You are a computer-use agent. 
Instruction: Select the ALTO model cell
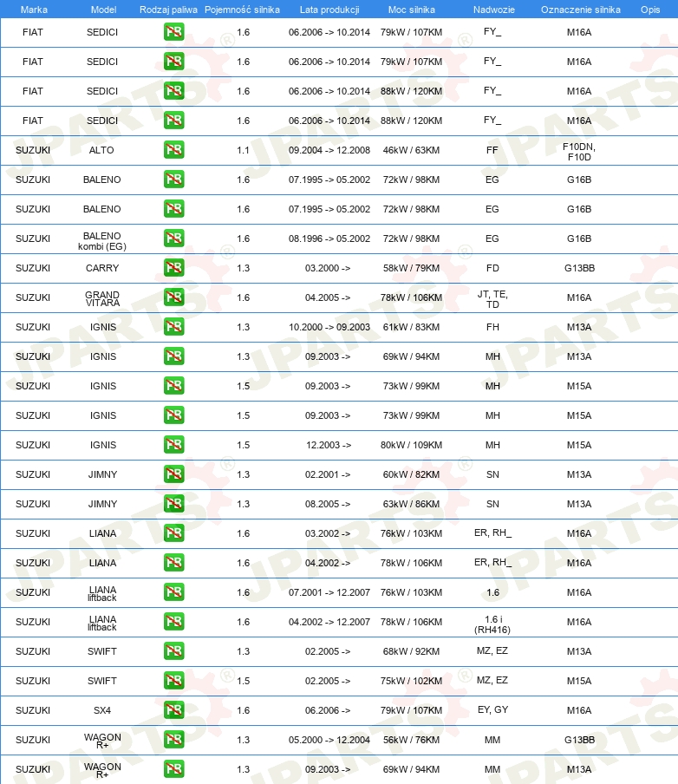[101, 150]
